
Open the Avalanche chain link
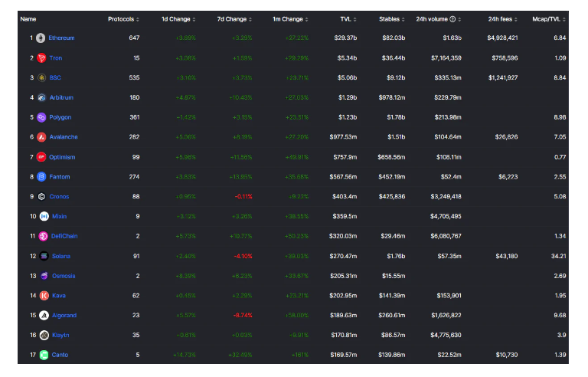point(64,137)
